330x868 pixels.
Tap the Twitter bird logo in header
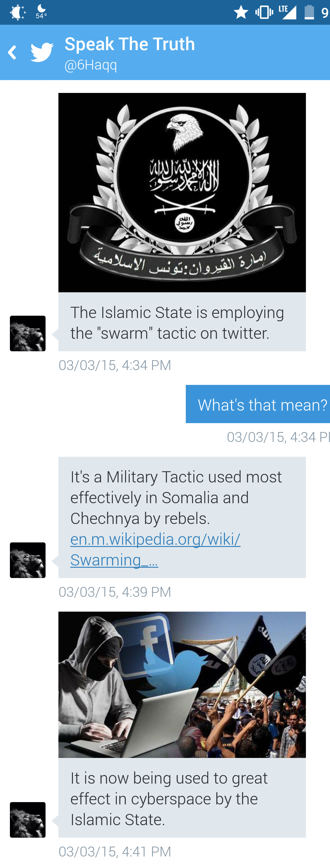(x=42, y=52)
